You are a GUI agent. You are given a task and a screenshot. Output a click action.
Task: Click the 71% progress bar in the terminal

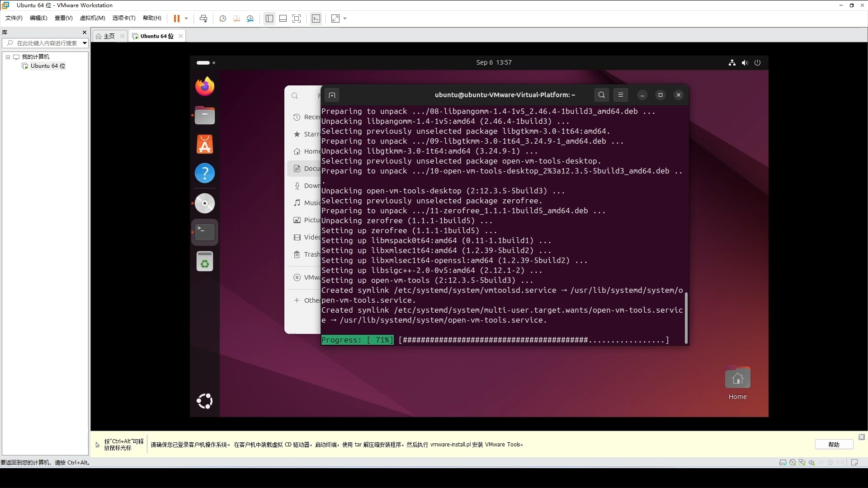[x=495, y=340]
